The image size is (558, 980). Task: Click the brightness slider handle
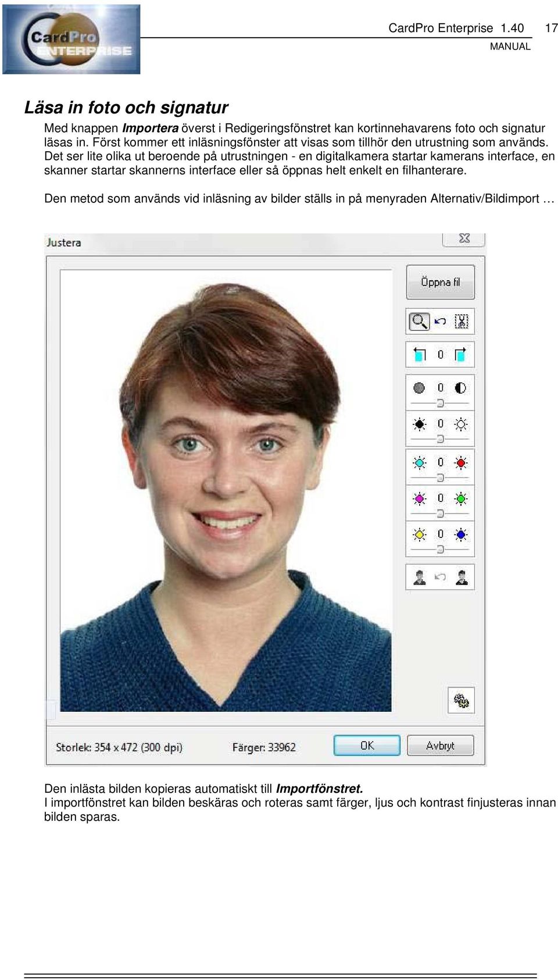tap(441, 439)
